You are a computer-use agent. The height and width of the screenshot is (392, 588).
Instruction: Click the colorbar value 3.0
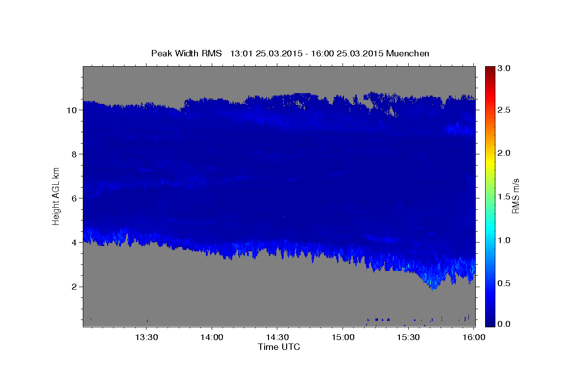pos(504,69)
